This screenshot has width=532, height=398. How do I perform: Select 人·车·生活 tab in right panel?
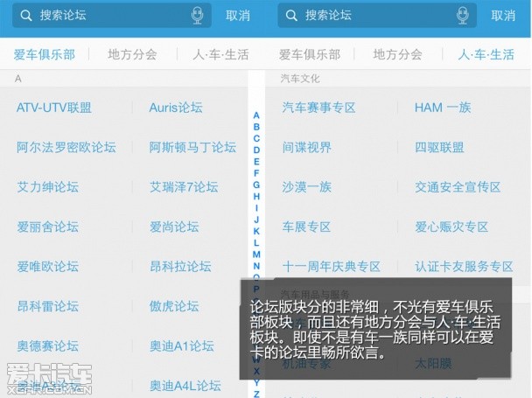(x=486, y=54)
